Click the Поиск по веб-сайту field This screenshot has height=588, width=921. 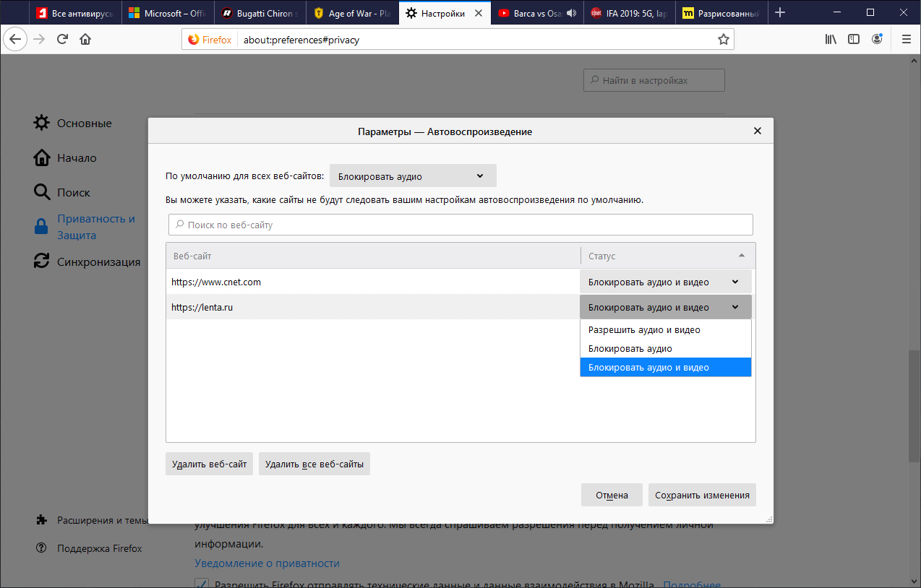460,225
